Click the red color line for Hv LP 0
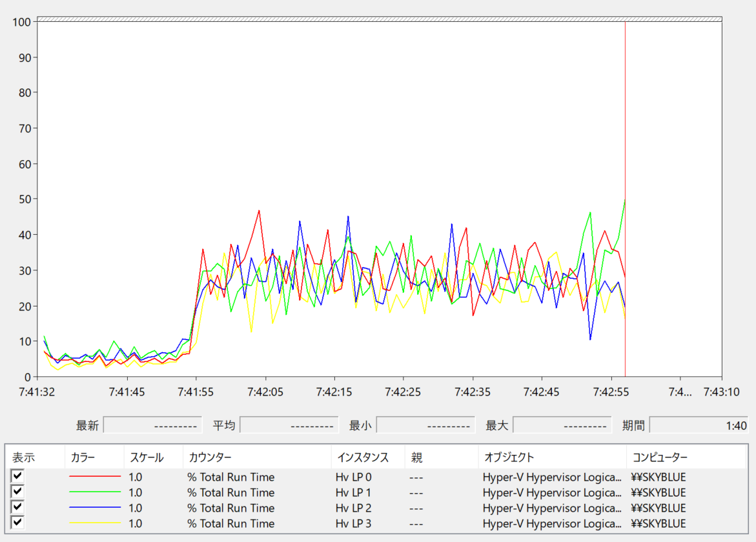 coord(94,476)
